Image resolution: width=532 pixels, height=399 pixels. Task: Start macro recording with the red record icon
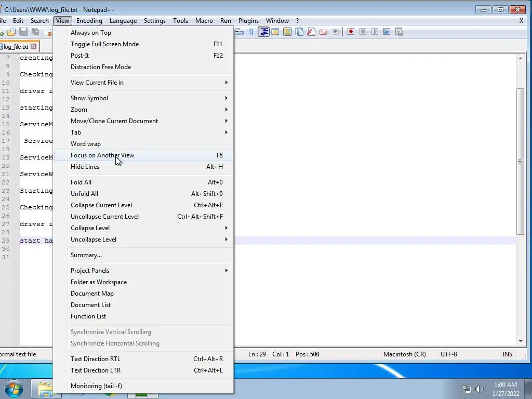tap(351, 32)
